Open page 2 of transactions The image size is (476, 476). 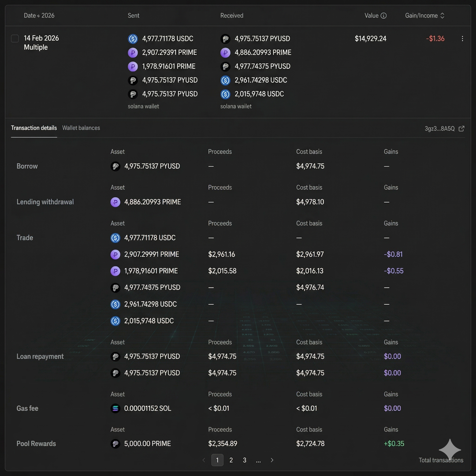[231, 460]
